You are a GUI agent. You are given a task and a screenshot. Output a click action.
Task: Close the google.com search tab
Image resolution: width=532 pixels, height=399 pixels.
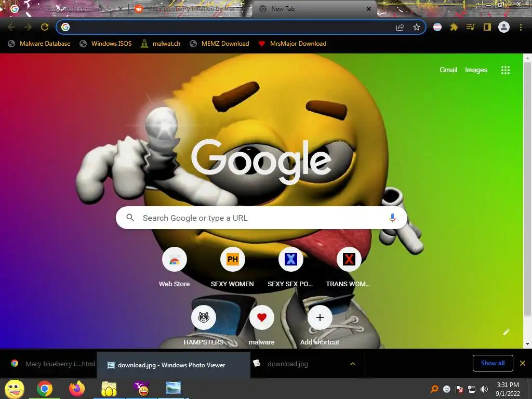(x=121, y=9)
